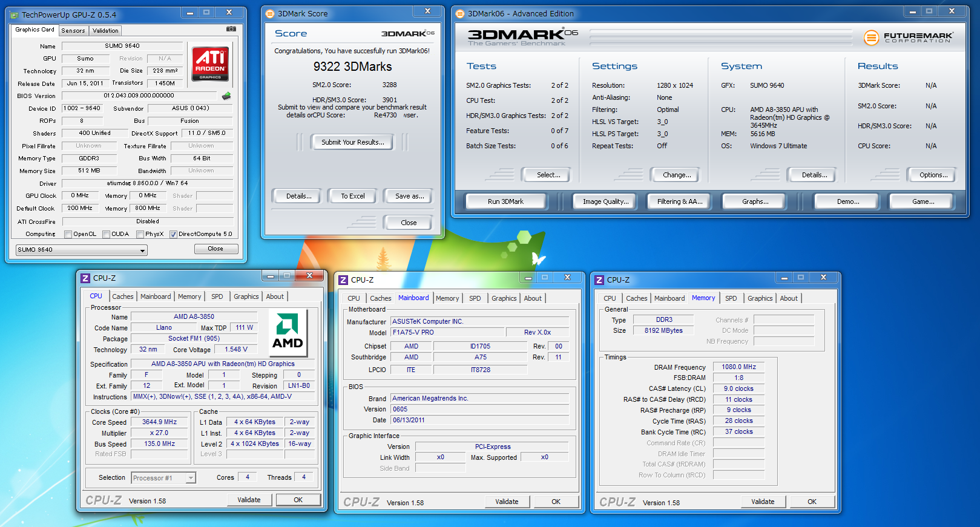This screenshot has height=527, width=980.
Task: Click the BIOS date 06/13/2011 value
Action: [x=480, y=420]
